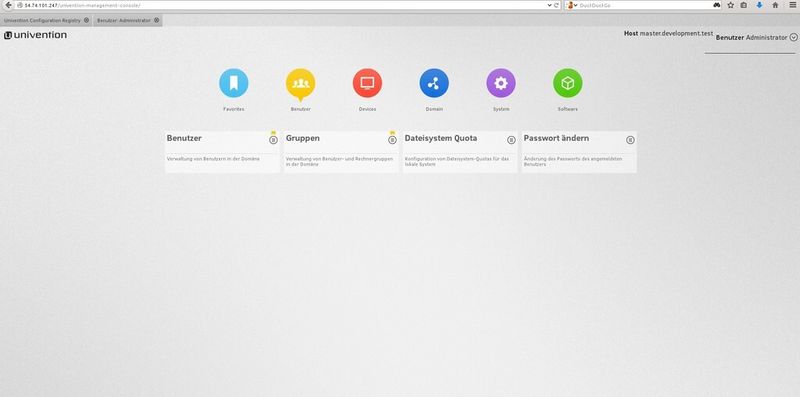
Task: Open the browser hamburger menu
Action: pyautogui.click(x=792, y=5)
